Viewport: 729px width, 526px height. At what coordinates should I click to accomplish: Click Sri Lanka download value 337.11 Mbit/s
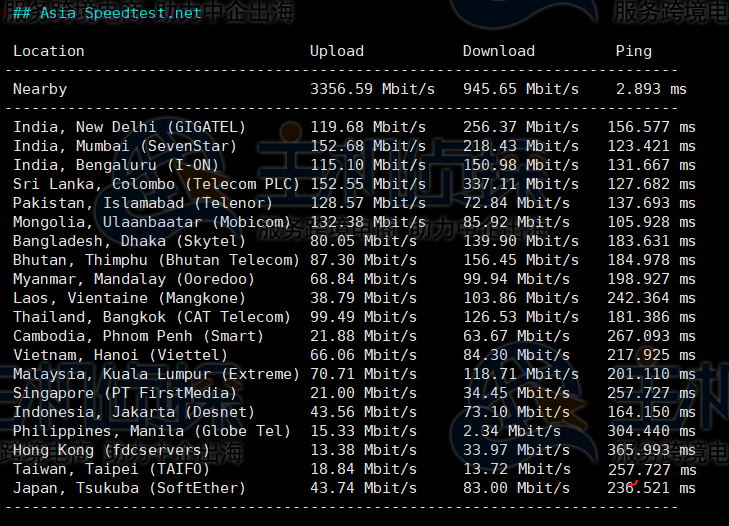tap(520, 184)
